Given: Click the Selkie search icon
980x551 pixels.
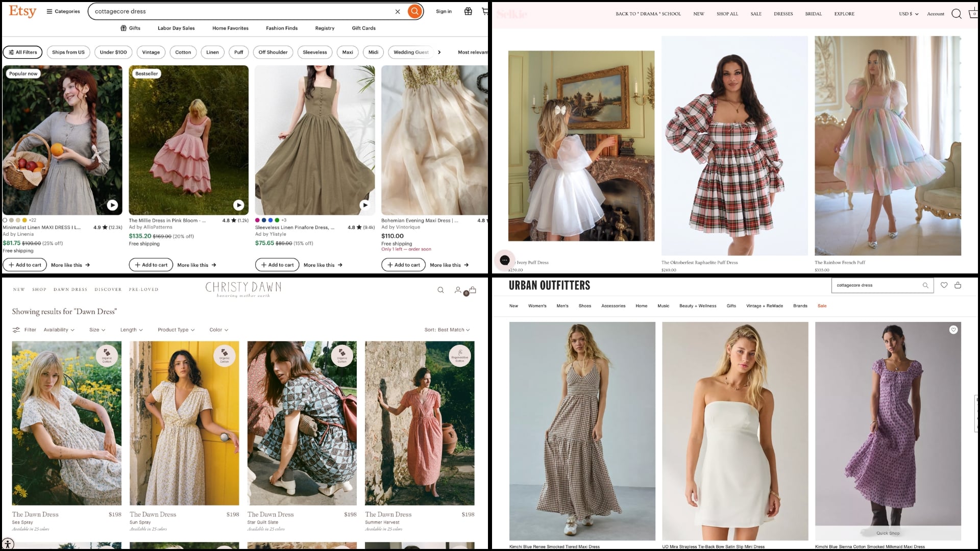Looking at the screenshot, I should tap(957, 14).
